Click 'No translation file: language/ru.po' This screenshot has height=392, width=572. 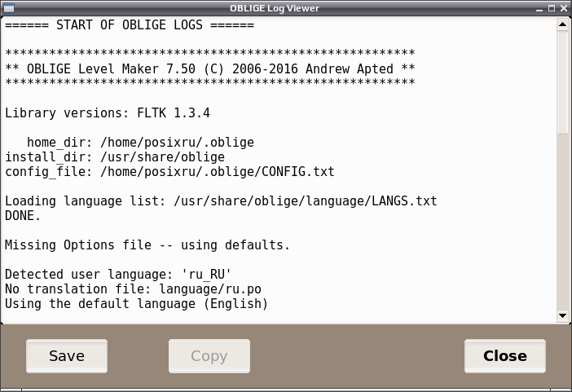[x=133, y=289]
